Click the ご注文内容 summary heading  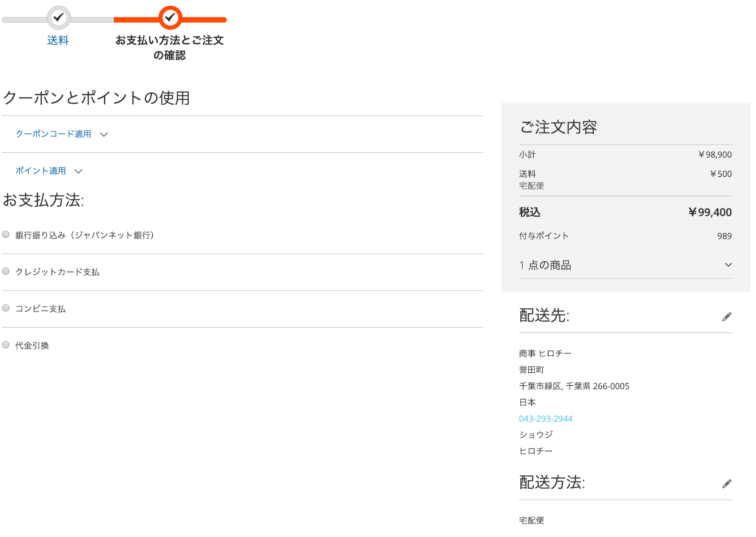point(558,127)
